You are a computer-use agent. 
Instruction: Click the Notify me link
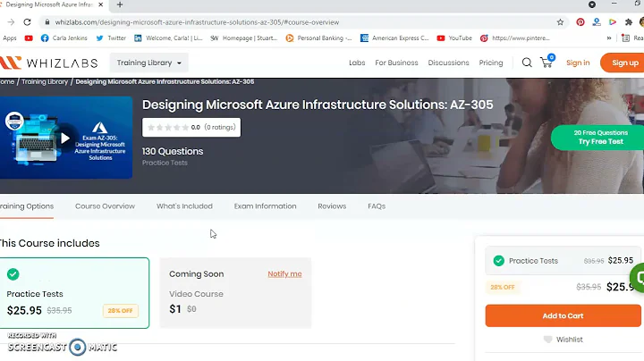[284, 274]
